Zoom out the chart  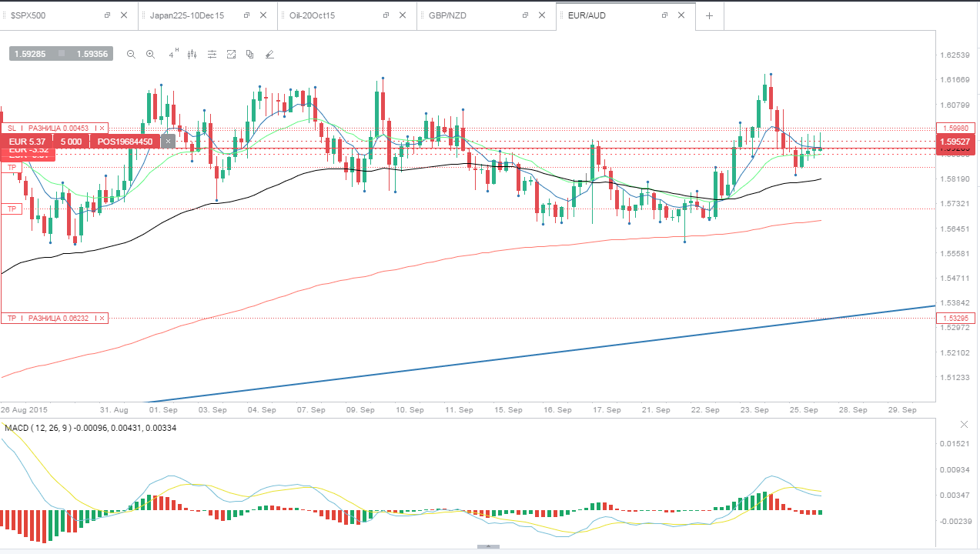pos(131,54)
